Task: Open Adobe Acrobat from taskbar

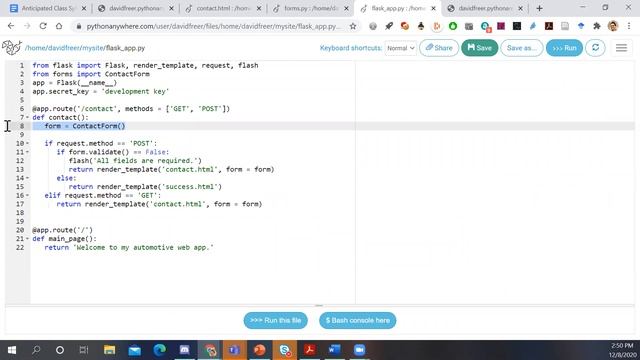Action: [309, 350]
